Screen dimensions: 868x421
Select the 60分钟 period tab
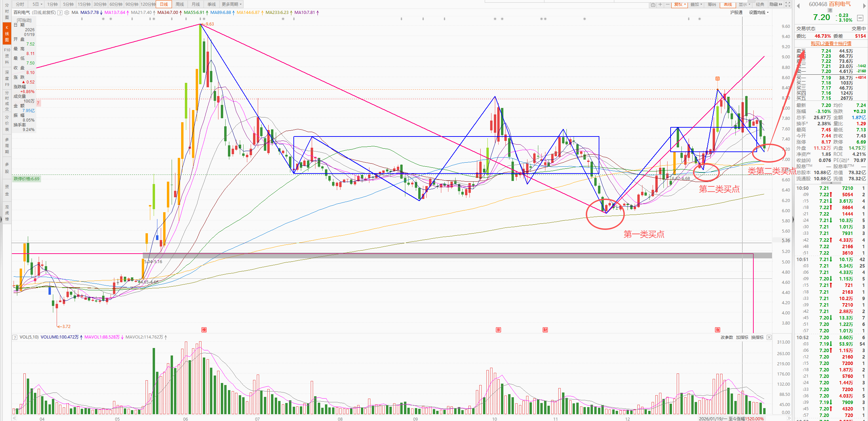tap(116, 4)
